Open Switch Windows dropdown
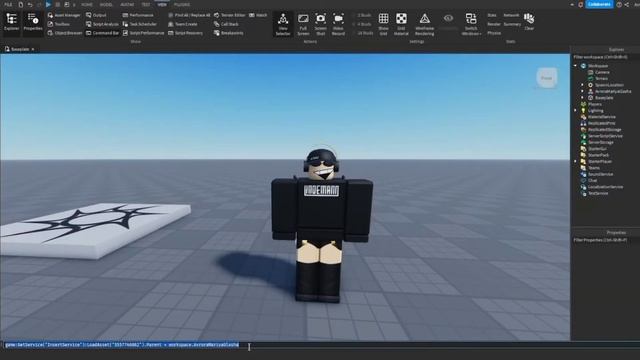640x360 pixels. pos(471,24)
